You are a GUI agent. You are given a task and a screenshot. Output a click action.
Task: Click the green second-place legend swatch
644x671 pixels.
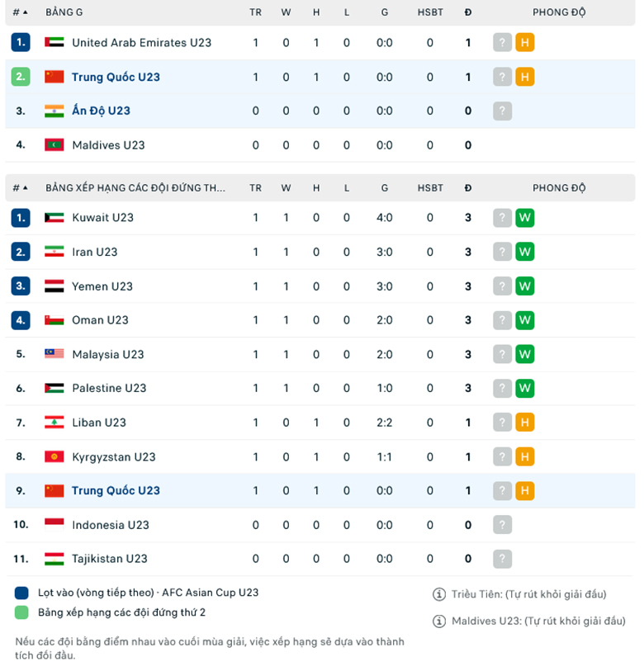coord(21,612)
